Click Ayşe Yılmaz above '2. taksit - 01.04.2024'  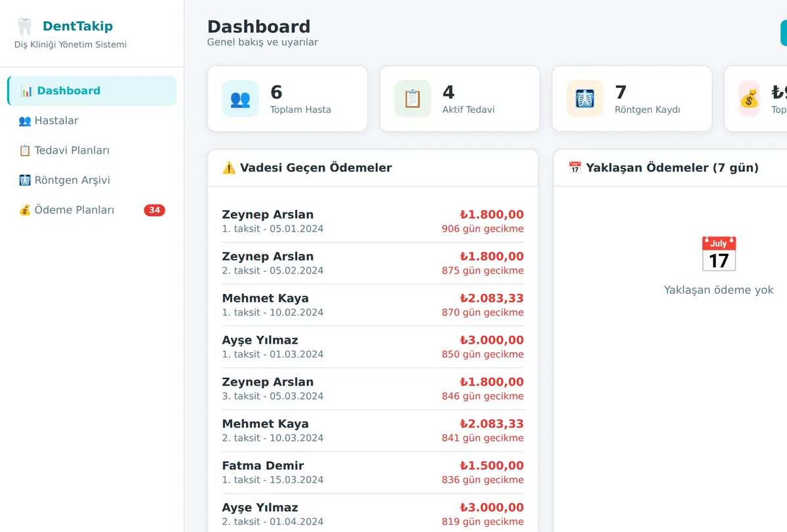(x=260, y=508)
